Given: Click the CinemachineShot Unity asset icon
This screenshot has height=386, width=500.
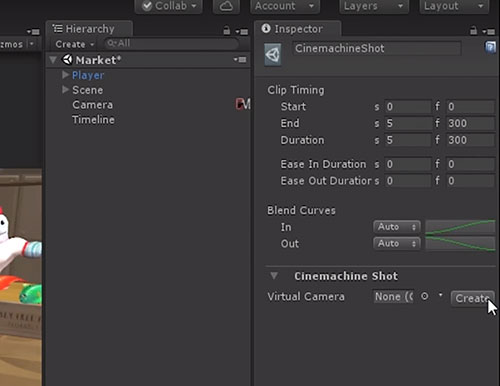Looking at the screenshot, I should click(273, 55).
